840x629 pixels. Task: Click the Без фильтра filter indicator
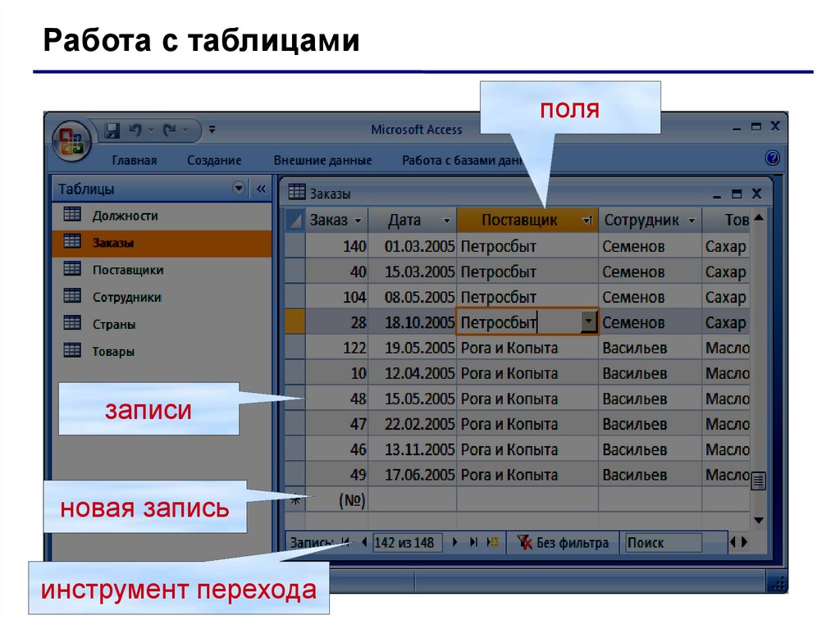[563, 543]
